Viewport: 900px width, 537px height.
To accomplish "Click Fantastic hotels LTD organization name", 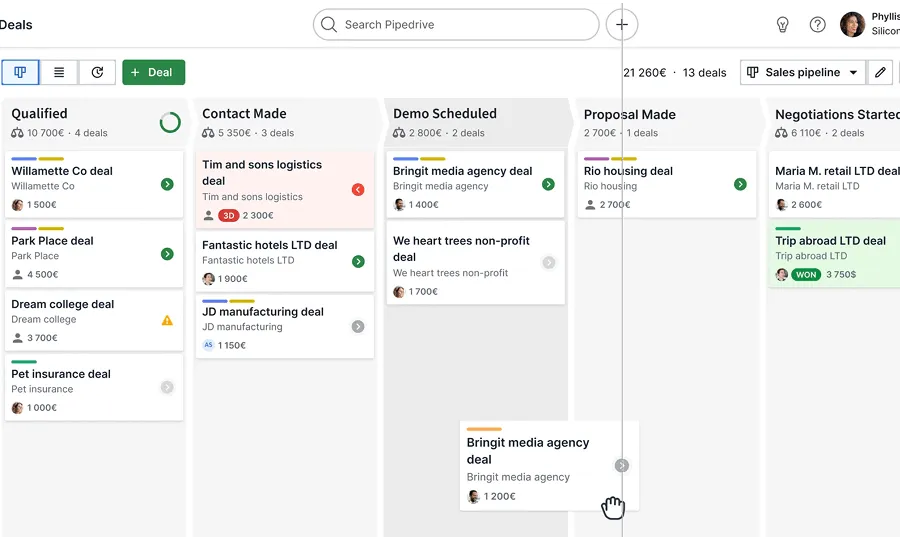I will pos(248,260).
